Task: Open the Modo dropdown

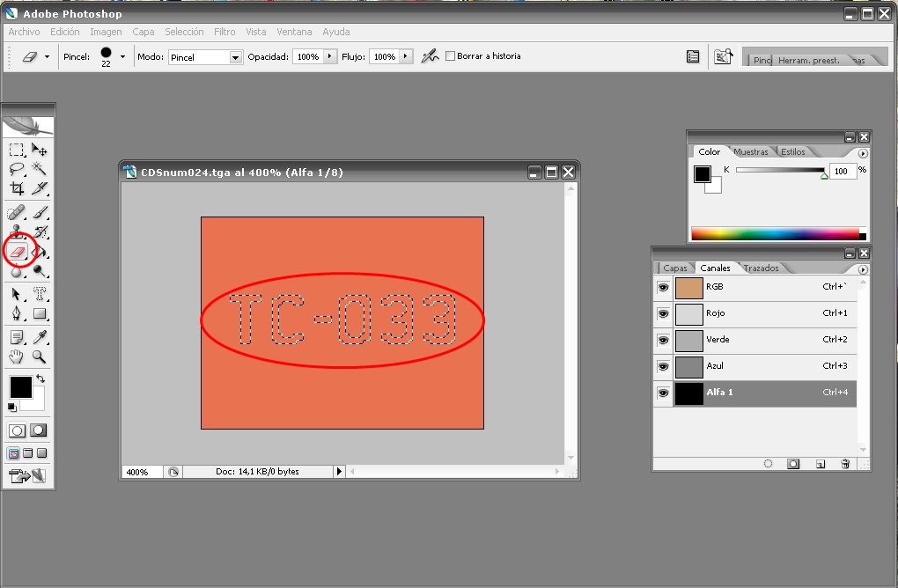Action: pos(206,57)
